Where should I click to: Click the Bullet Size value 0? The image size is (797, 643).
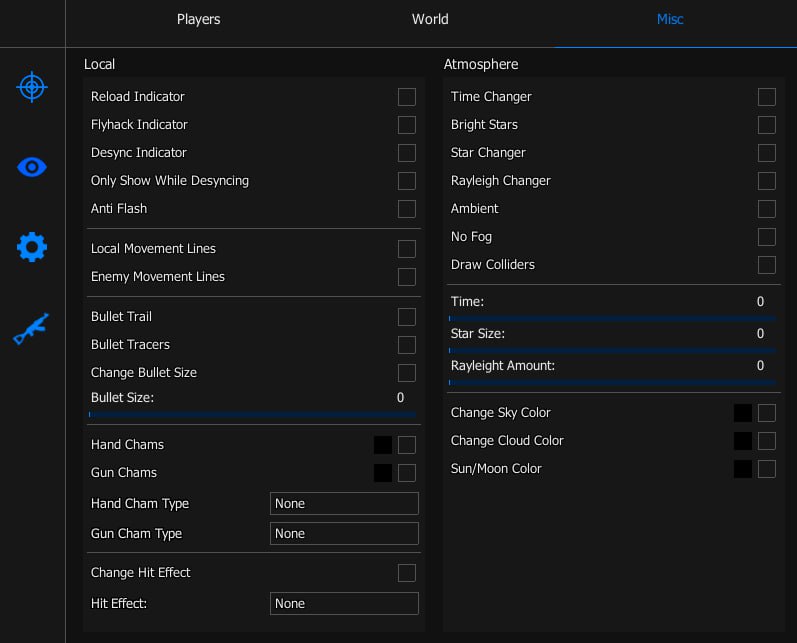point(401,397)
